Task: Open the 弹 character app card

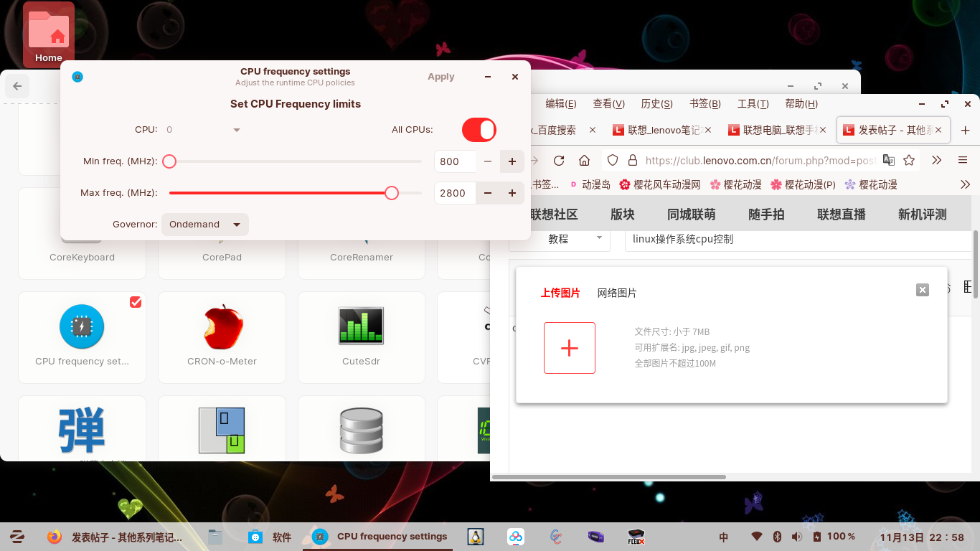Action: point(82,428)
